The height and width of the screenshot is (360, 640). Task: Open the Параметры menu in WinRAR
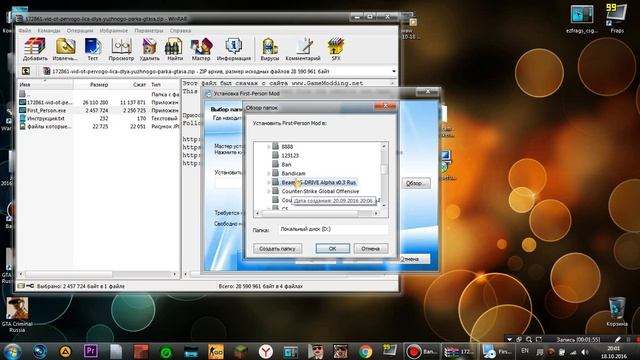coord(149,31)
